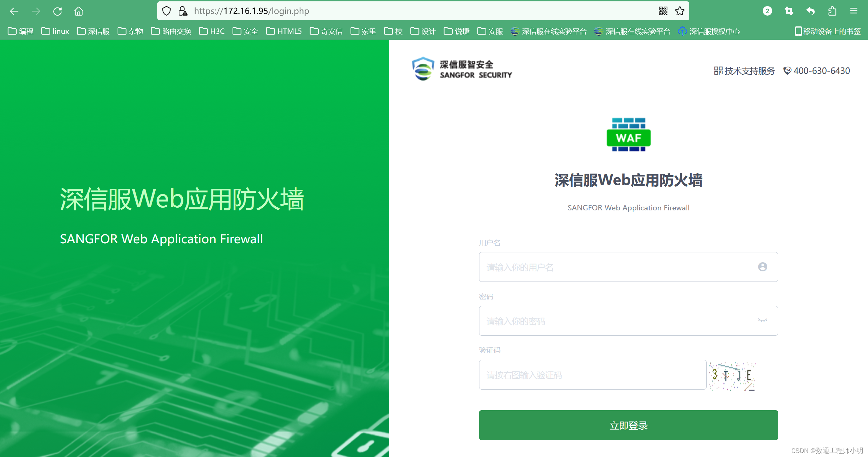Click the 立即登录 login button
868x457 pixels.
[x=628, y=425]
